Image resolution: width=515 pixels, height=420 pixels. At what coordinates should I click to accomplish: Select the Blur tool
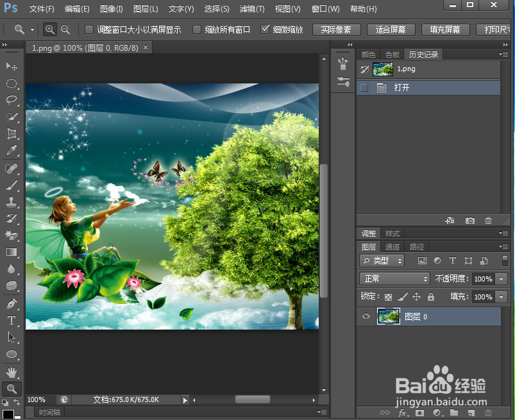12,269
